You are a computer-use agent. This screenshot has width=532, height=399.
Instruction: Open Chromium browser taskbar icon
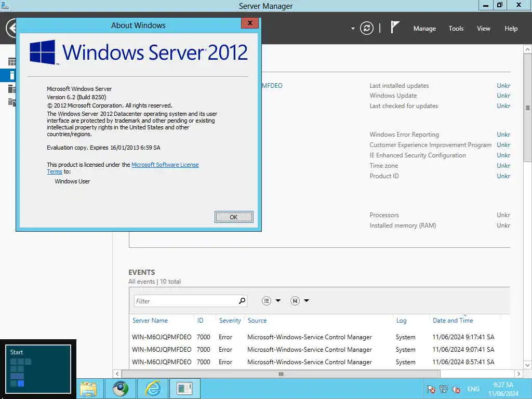121,389
